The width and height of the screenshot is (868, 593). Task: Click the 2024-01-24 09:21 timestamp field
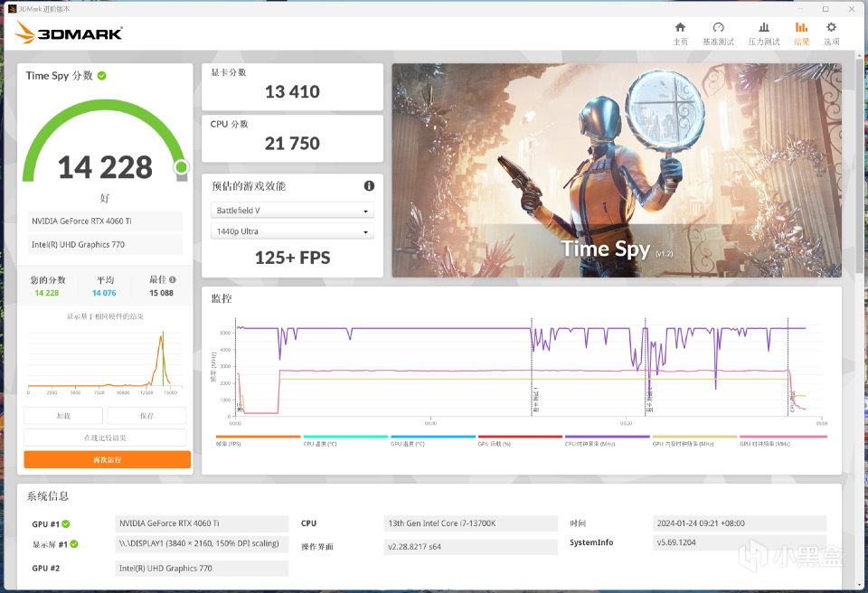(740, 523)
